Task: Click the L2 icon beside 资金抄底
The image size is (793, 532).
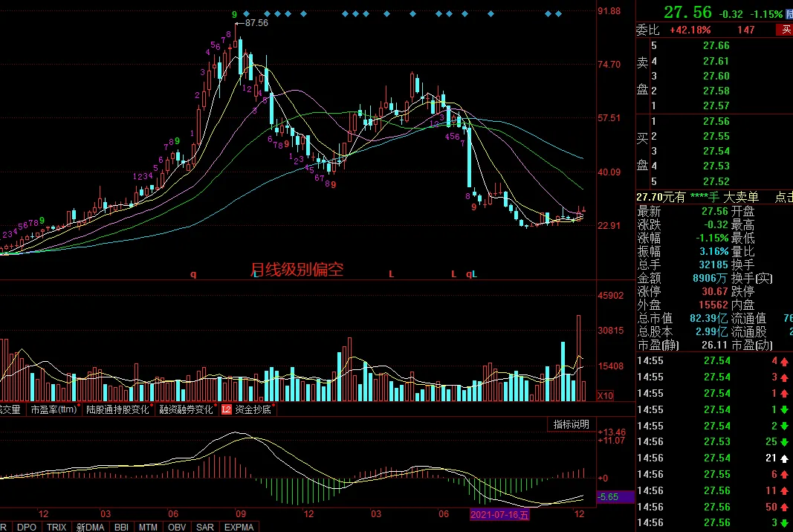Action: tap(226, 409)
